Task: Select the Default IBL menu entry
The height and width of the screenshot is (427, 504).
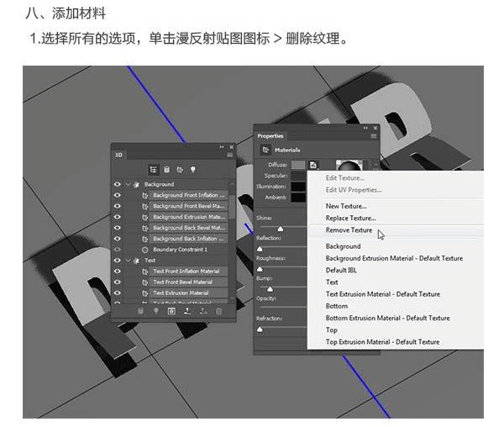Action: pos(343,271)
